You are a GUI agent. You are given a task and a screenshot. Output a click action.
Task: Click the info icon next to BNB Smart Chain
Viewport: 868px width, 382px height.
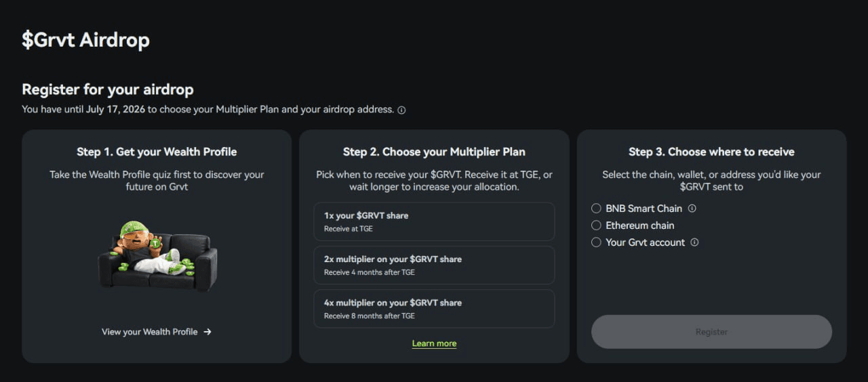(692, 209)
